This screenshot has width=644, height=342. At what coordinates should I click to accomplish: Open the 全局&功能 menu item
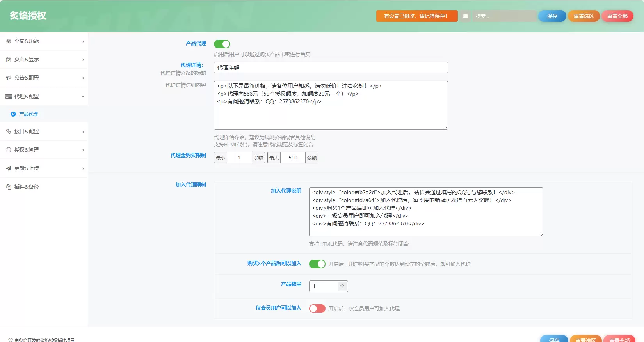44,41
